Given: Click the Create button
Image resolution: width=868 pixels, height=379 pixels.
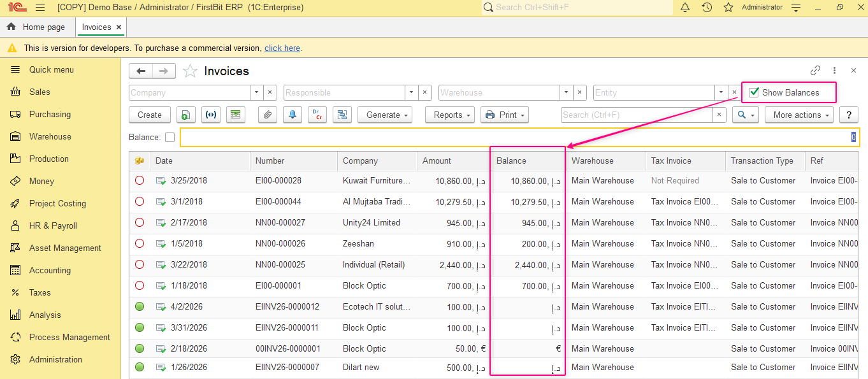Looking at the screenshot, I should (150, 115).
